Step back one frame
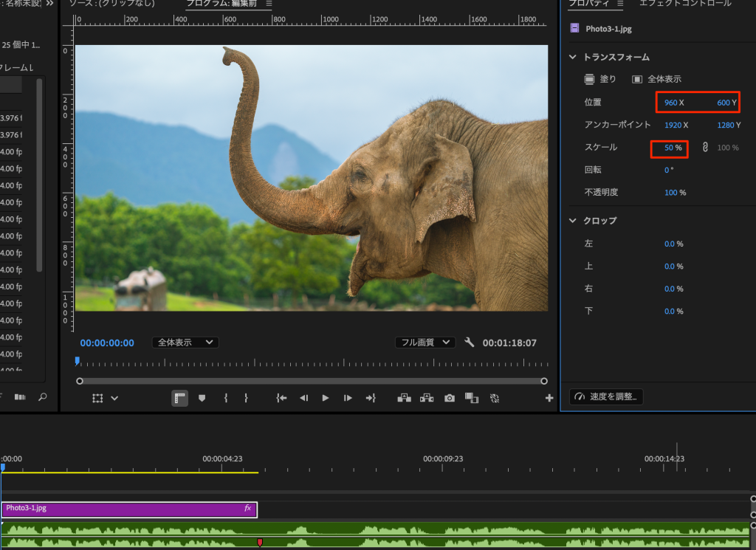This screenshot has width=756, height=550. click(x=303, y=398)
